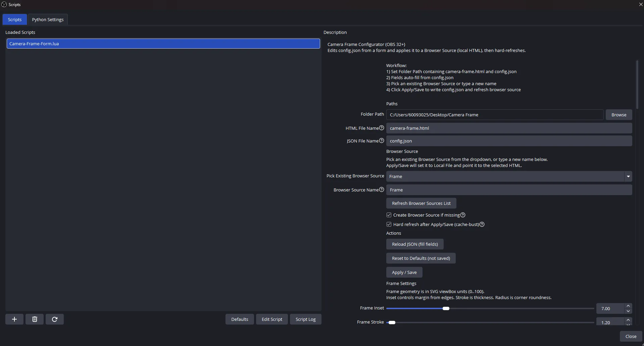Click the JSON File Name help icon
The width and height of the screenshot is (644, 346).
[x=382, y=140]
